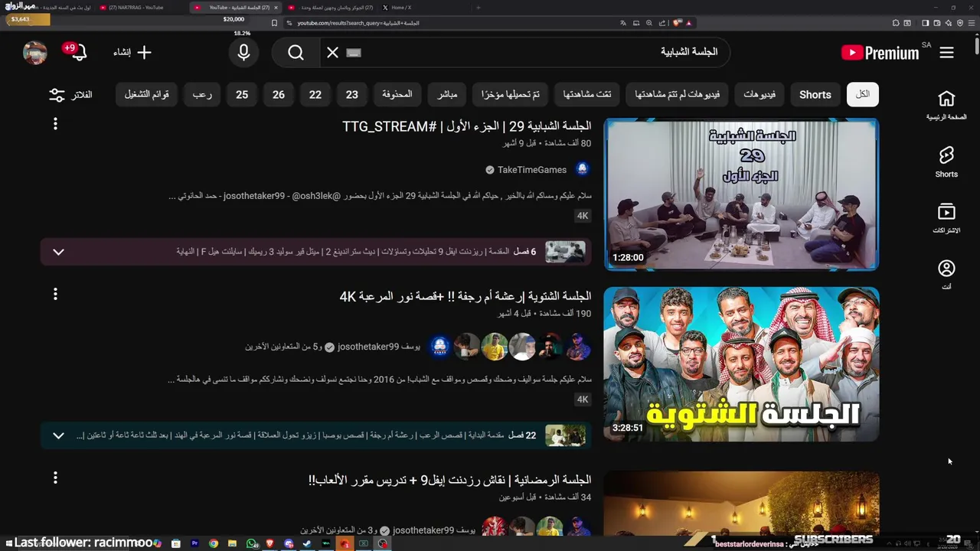Open the title الجلسة الرمضانية نقاش رزدنت إيفل9
Image resolution: width=980 pixels, height=551 pixels.
[449, 480]
